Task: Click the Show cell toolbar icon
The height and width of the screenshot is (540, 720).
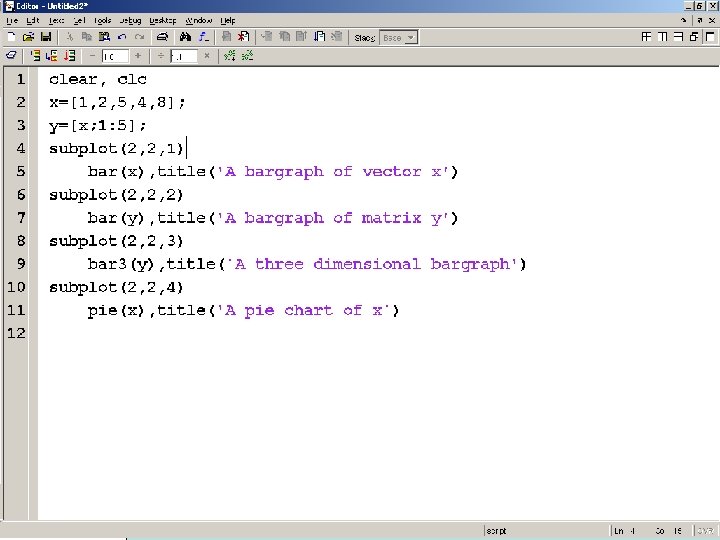Action: pyautogui.click(x=11, y=56)
